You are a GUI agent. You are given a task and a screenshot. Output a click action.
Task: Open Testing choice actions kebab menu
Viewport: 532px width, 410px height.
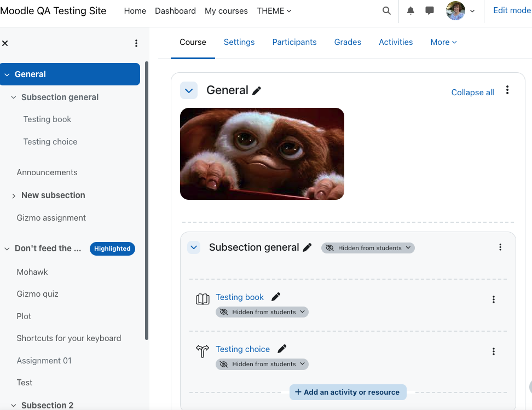(x=494, y=351)
